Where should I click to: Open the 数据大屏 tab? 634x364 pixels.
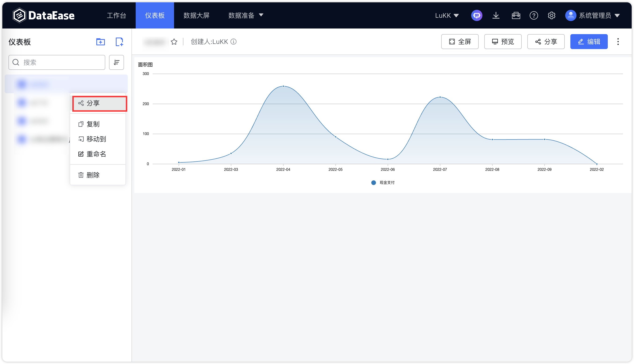click(196, 15)
